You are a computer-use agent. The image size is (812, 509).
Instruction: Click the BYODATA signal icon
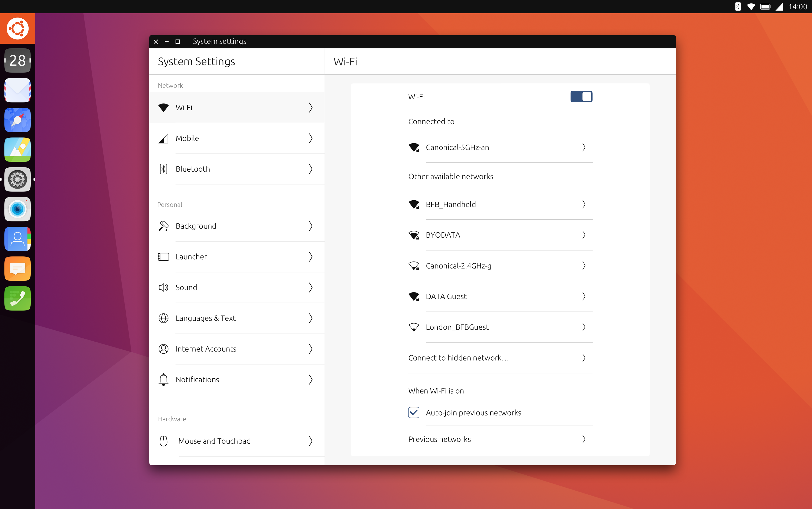point(414,235)
